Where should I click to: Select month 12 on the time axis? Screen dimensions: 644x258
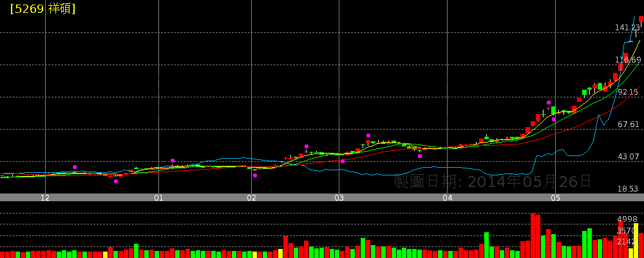[x=45, y=198]
